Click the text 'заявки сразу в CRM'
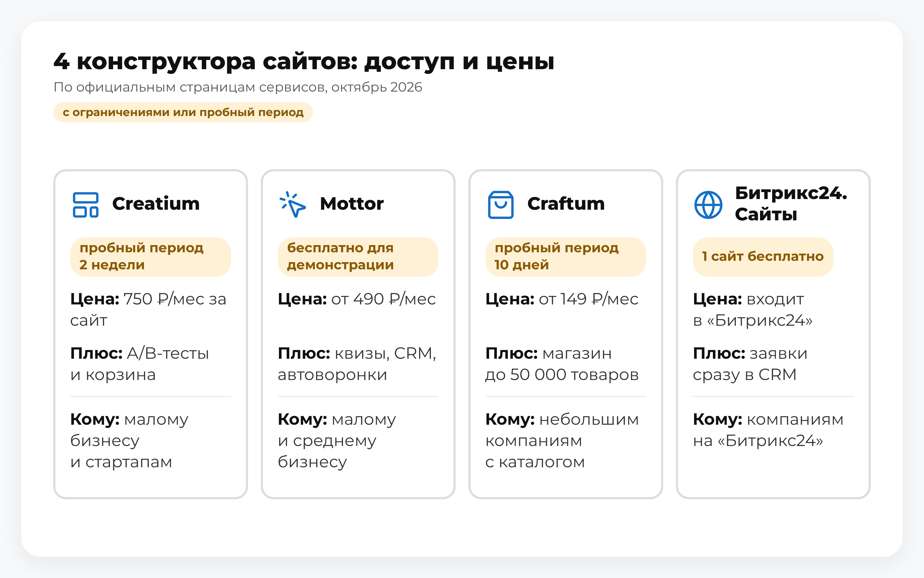 750,364
